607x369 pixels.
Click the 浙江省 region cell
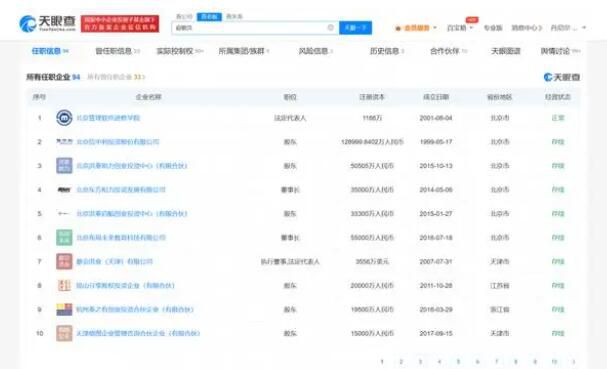500,309
